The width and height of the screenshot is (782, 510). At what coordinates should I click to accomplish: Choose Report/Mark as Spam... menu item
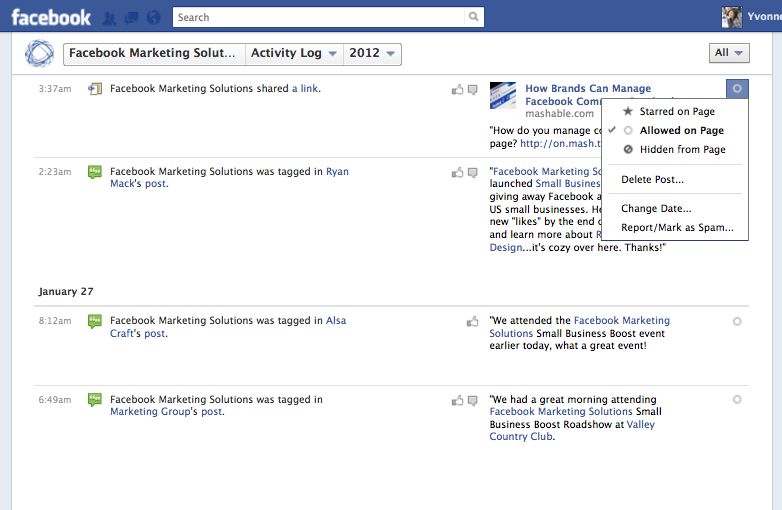(675, 228)
